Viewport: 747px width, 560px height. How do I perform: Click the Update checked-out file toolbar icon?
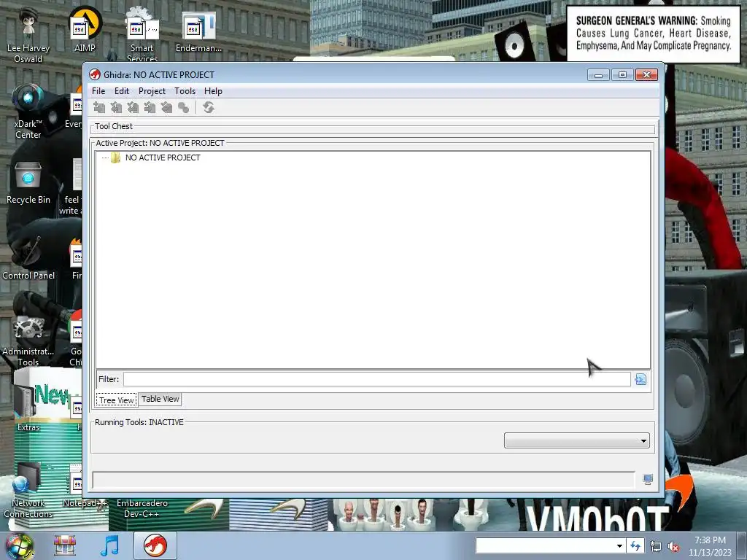click(x=133, y=108)
